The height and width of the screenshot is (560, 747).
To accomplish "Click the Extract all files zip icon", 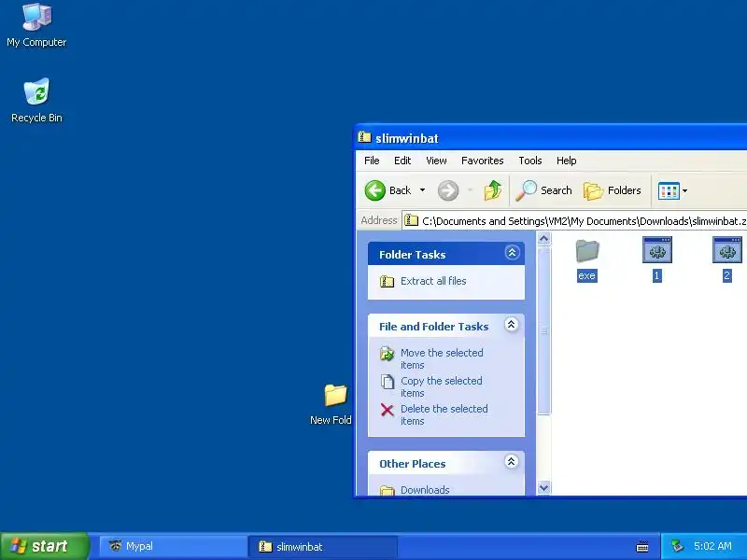I will pos(387,282).
